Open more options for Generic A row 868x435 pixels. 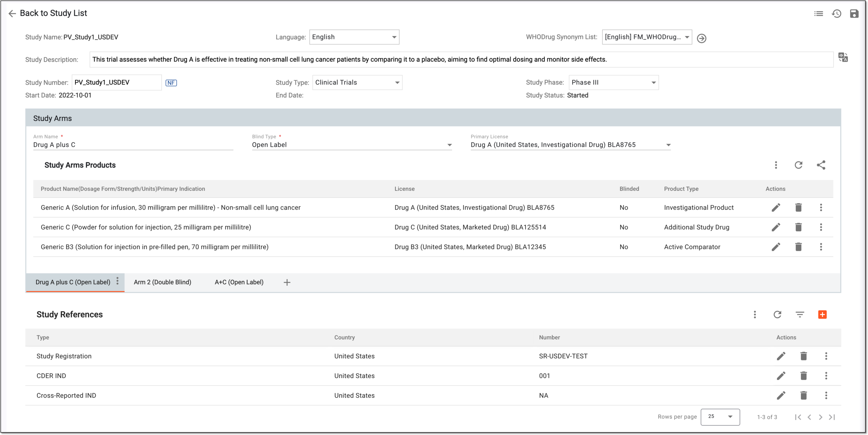point(821,207)
